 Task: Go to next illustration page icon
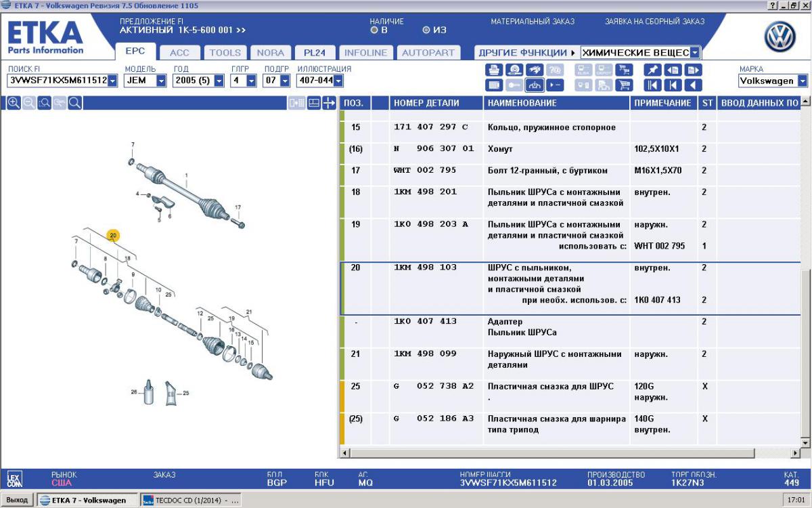(693, 70)
